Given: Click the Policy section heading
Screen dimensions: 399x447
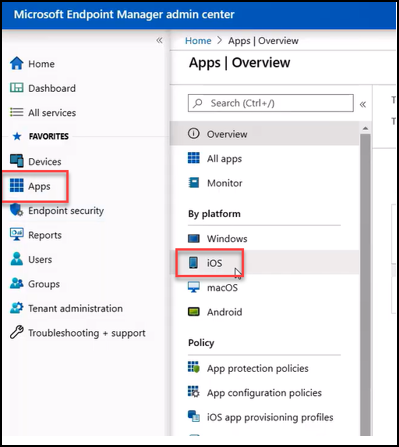Looking at the screenshot, I should [x=201, y=343].
